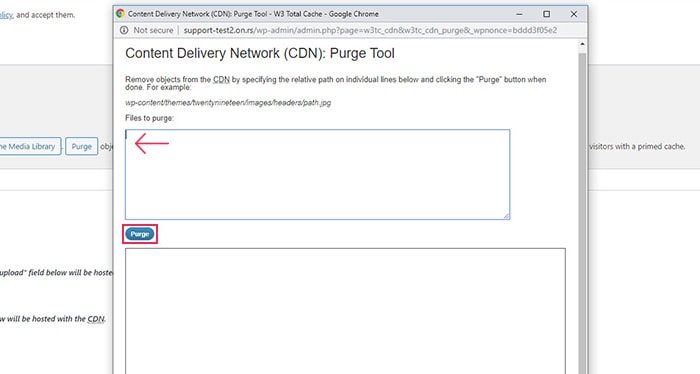700x374 pixels.
Task: Click the popup vertical scrollbar thumb
Action: pos(582,213)
